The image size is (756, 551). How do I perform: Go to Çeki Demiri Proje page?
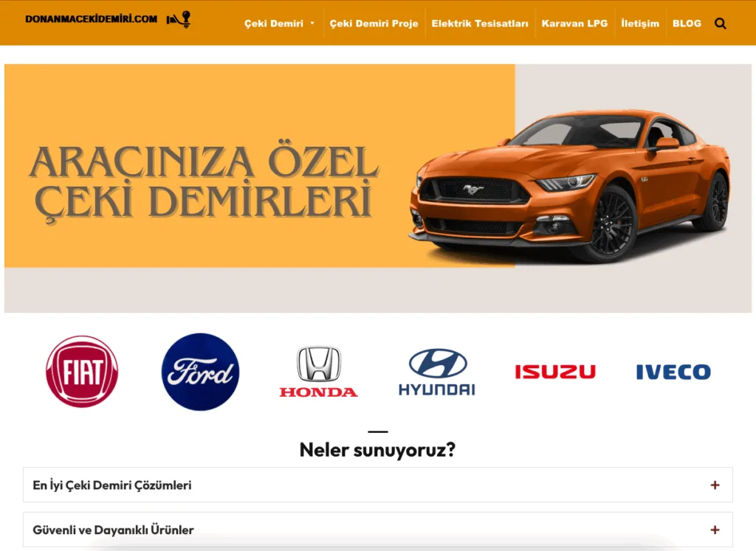pos(374,24)
